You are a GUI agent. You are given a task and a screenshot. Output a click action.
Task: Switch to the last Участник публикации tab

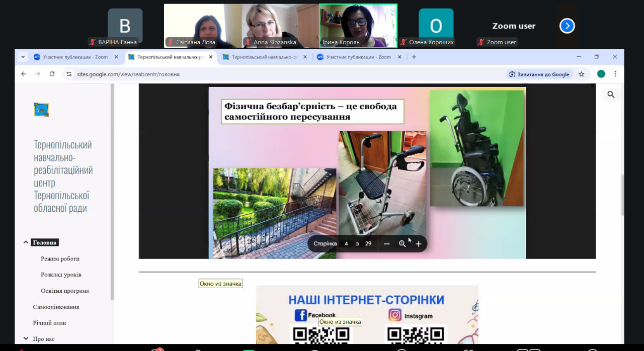(x=358, y=57)
